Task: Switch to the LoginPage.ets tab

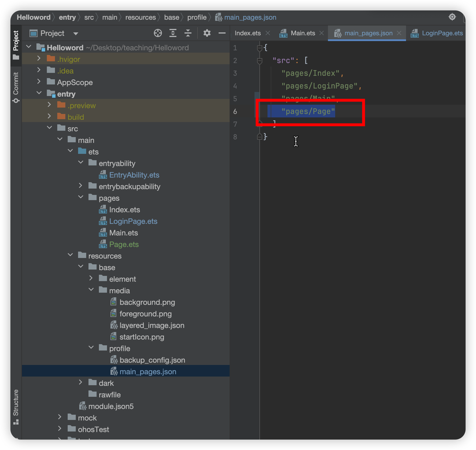Action: [442, 33]
